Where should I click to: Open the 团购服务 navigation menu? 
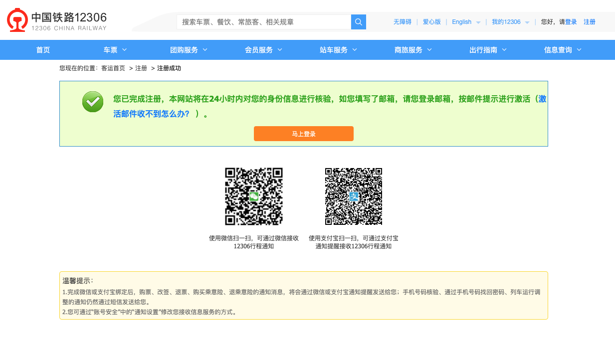pos(189,50)
